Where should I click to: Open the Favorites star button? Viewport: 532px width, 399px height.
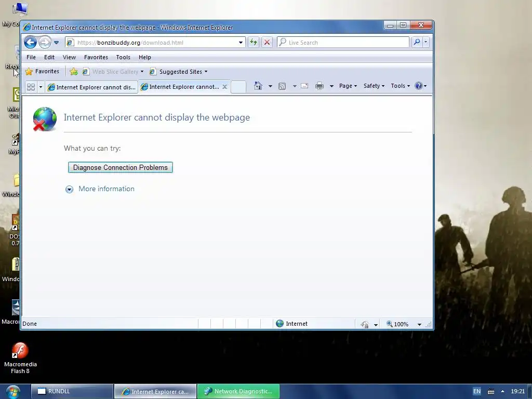(43, 72)
